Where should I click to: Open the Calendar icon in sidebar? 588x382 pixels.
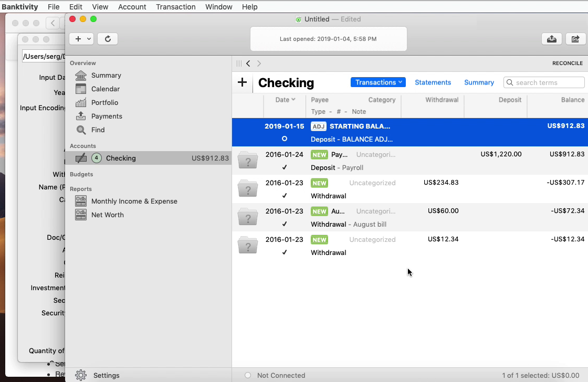[81, 89]
